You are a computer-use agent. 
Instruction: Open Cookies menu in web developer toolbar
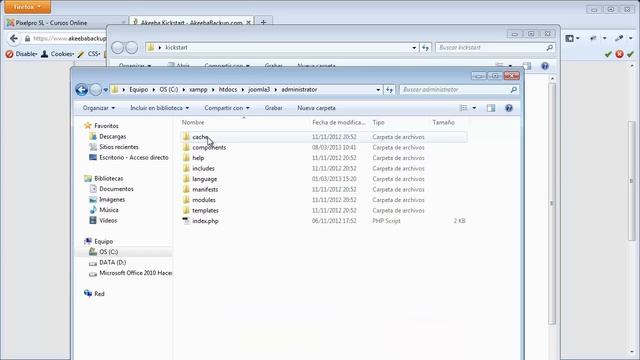pyautogui.click(x=58, y=54)
